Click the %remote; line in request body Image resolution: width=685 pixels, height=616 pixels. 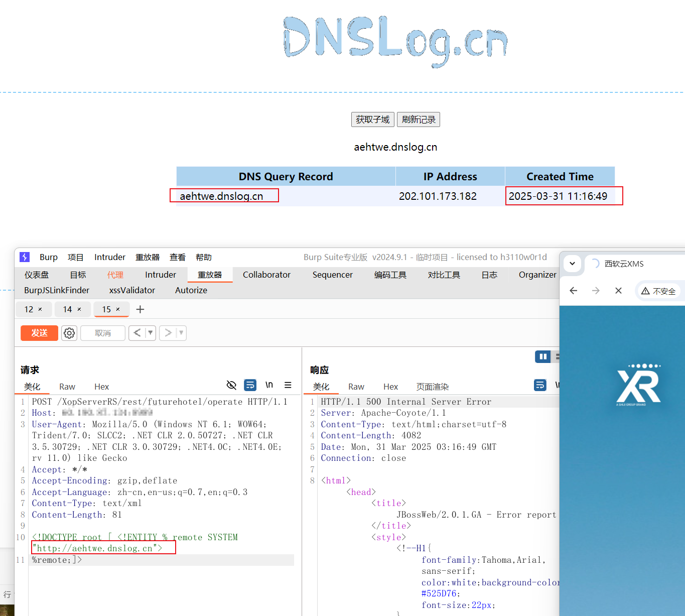[x=57, y=560]
